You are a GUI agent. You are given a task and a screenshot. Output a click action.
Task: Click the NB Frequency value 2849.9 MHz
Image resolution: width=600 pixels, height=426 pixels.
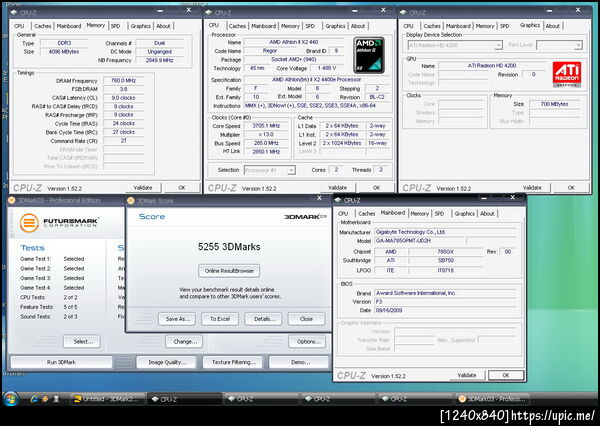click(159, 60)
